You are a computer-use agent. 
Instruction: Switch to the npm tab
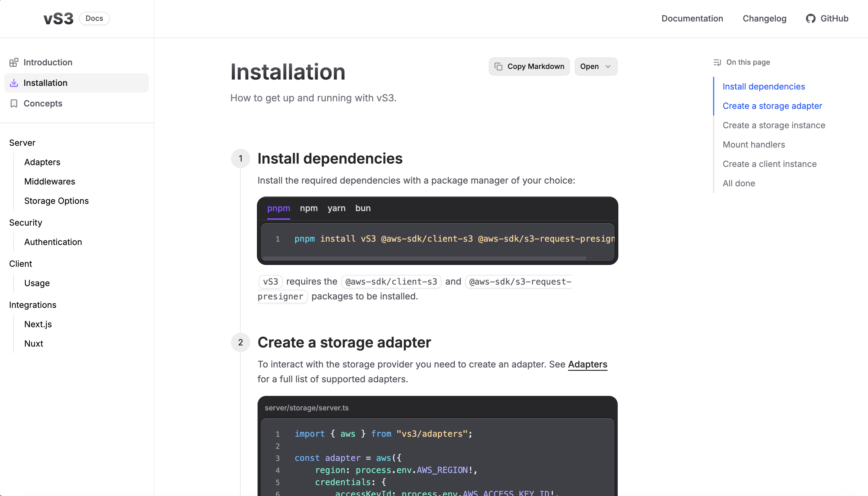(x=308, y=208)
